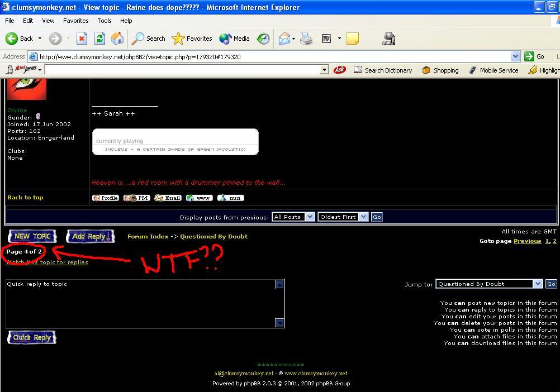This screenshot has height=392, width=560.
Task: Open the address bar URL dropdown
Action: [515, 56]
